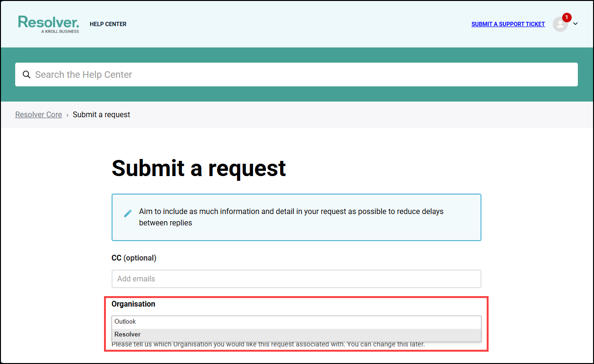The width and height of the screenshot is (594, 364).
Task: Click the Organisation hint text below dropdown
Action: 268,345
